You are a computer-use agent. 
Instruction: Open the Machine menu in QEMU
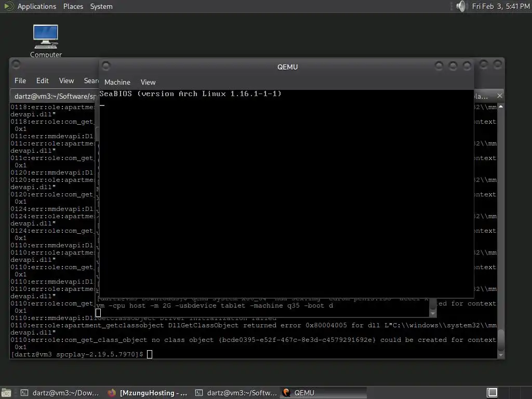coord(117,82)
